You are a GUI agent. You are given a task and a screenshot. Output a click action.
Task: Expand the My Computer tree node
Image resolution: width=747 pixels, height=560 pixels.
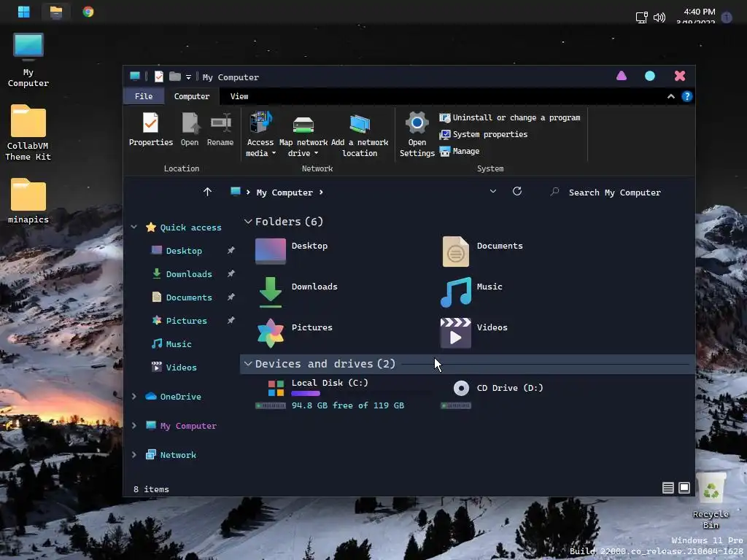pos(134,426)
